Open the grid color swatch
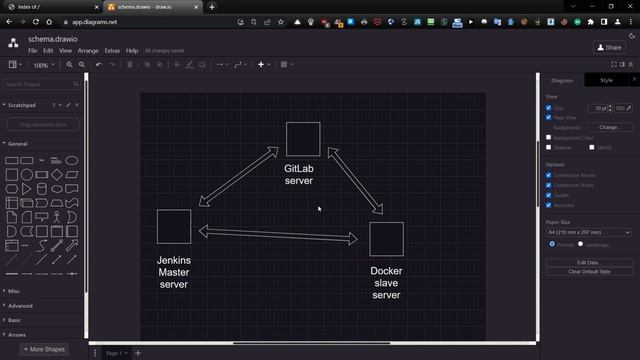The height and width of the screenshot is (360, 640). [x=623, y=108]
